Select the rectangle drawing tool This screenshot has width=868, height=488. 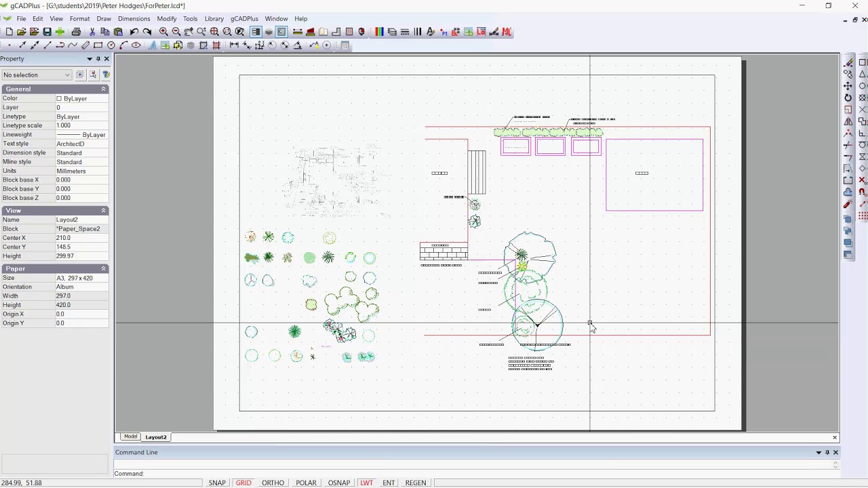(98, 45)
